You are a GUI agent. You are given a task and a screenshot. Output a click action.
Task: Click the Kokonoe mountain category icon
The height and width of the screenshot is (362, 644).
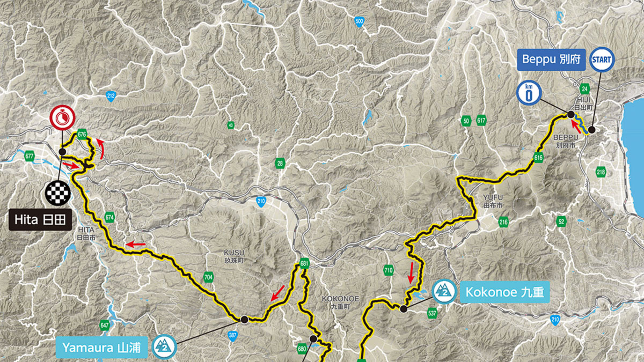[444, 292]
